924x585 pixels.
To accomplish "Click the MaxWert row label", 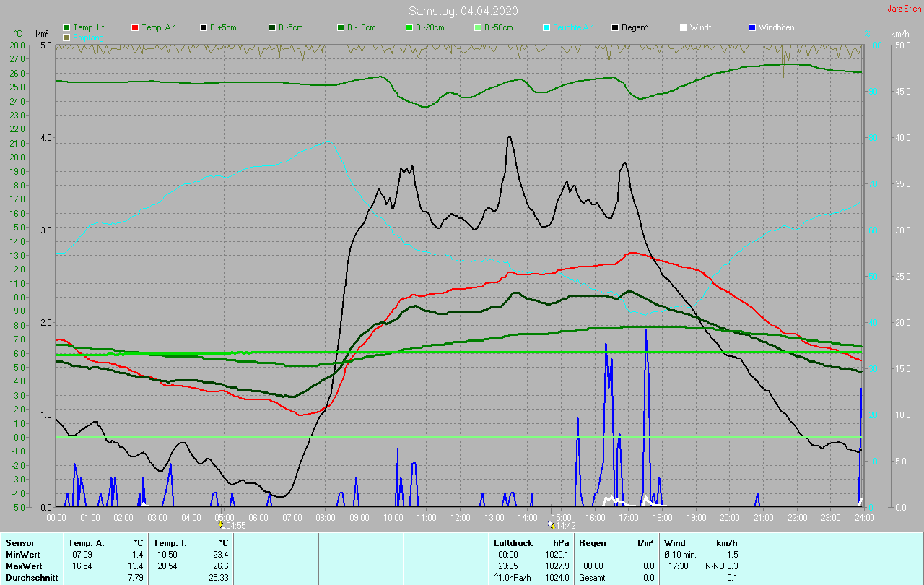I will click(x=25, y=565).
